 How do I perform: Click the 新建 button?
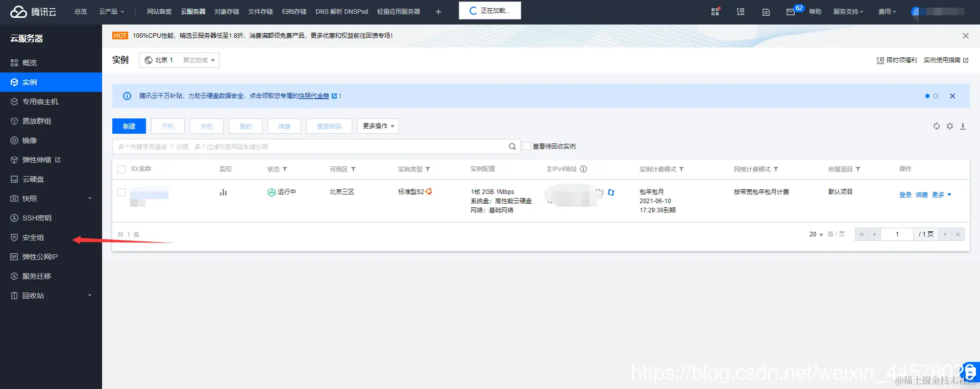(x=129, y=126)
